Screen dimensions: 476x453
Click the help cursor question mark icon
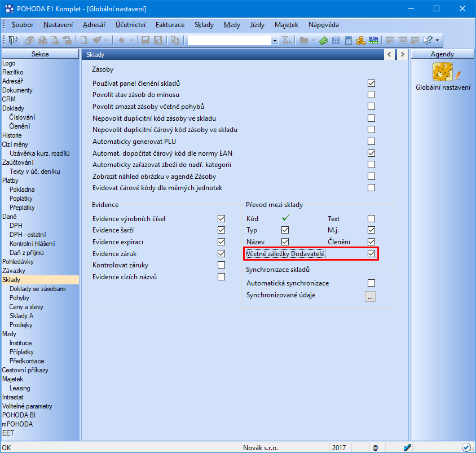pyautogui.click(x=427, y=40)
